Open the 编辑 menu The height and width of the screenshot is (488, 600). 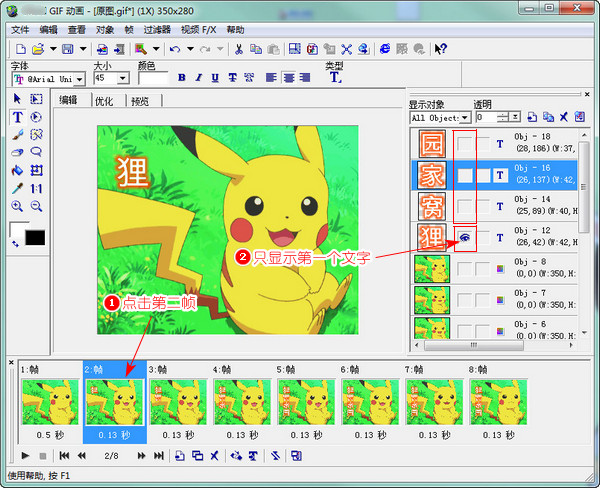tap(48, 30)
